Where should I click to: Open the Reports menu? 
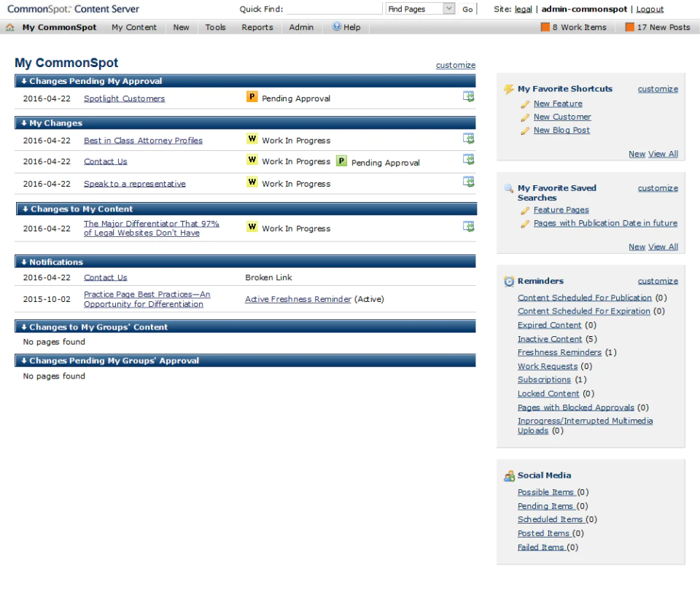[257, 27]
